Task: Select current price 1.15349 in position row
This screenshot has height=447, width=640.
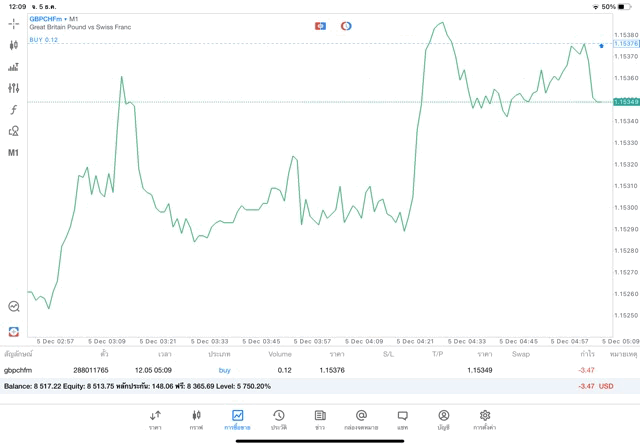Action: tap(480, 370)
